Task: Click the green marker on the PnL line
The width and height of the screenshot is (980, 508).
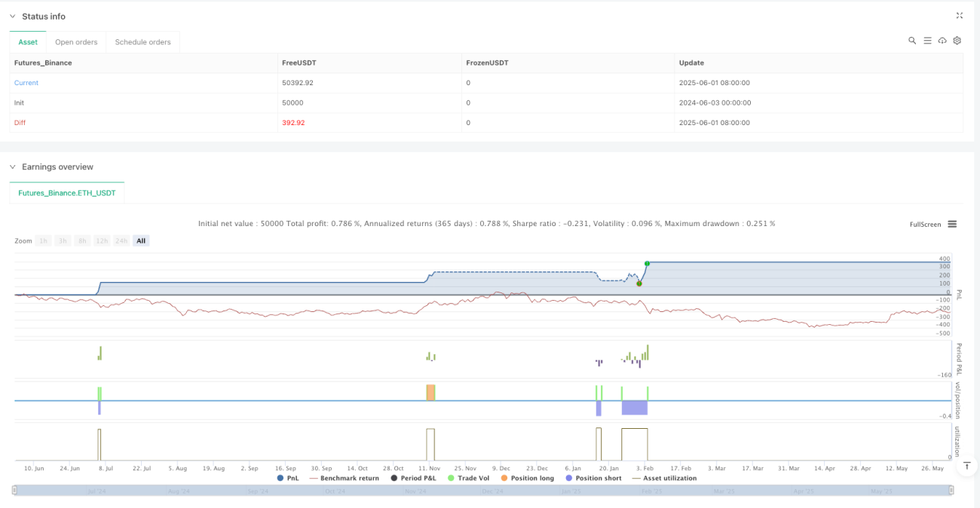Action: 647,263
